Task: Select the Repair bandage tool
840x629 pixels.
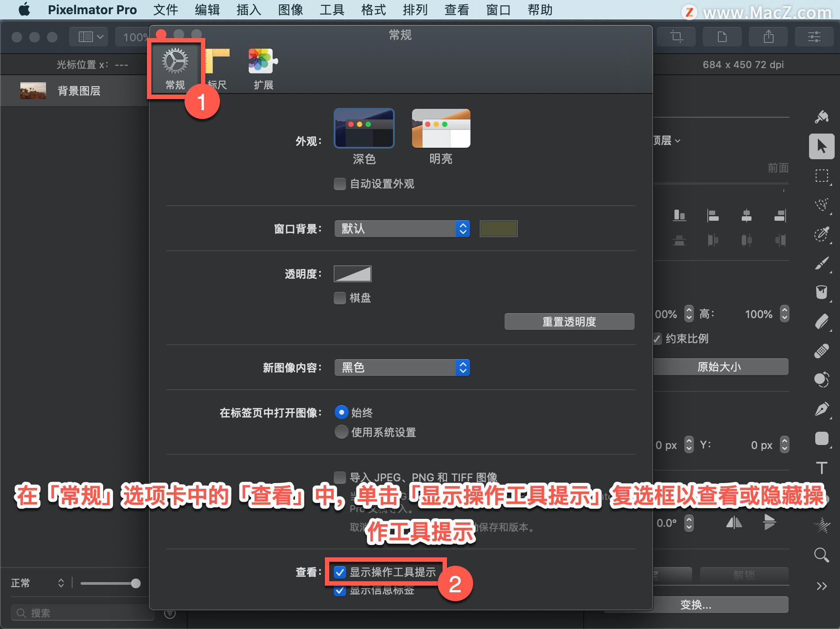Action: click(x=822, y=351)
